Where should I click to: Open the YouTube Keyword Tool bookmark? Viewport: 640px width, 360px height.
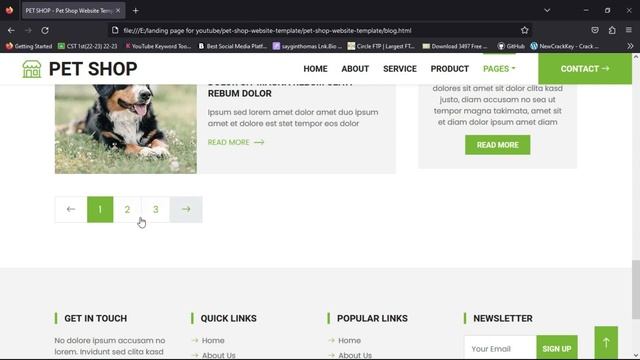[158, 46]
